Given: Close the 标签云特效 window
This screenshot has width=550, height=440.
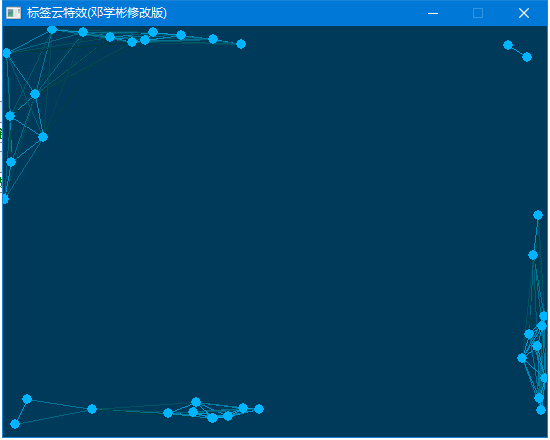Looking at the screenshot, I should pos(524,13).
